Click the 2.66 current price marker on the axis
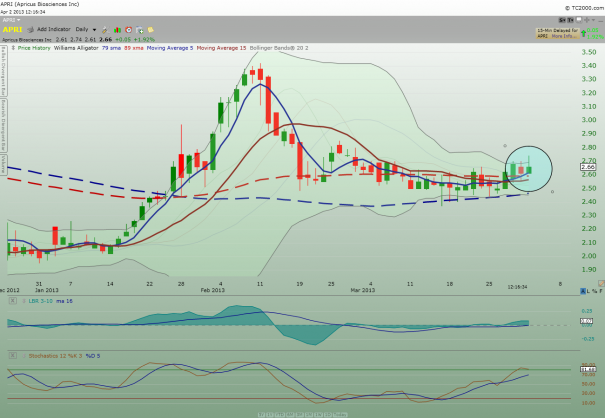This screenshot has width=605, height=418. click(588, 167)
